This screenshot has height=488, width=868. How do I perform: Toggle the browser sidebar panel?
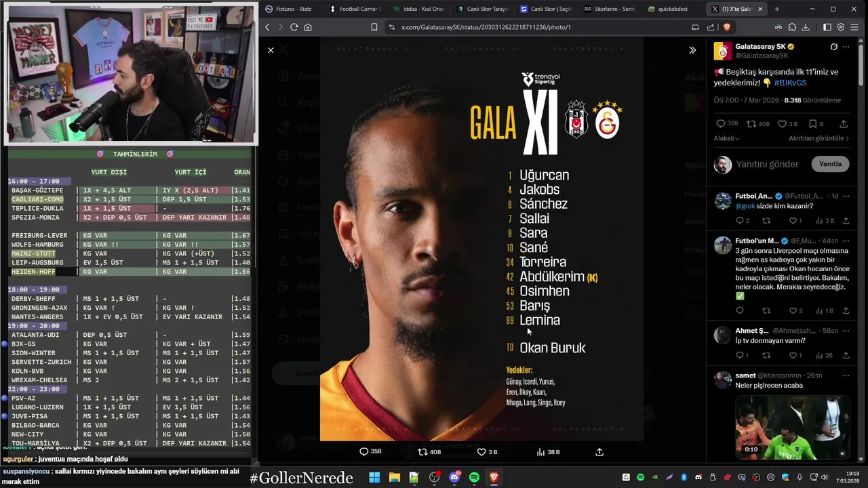pyautogui.click(x=827, y=27)
